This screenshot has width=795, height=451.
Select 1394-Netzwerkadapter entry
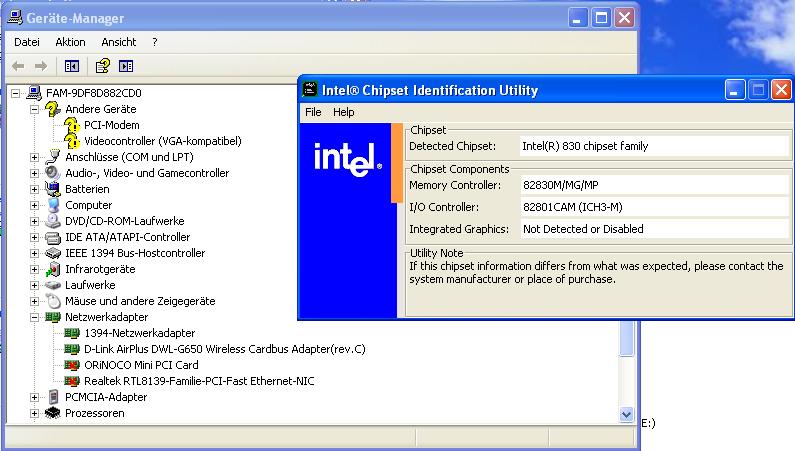tap(139, 333)
